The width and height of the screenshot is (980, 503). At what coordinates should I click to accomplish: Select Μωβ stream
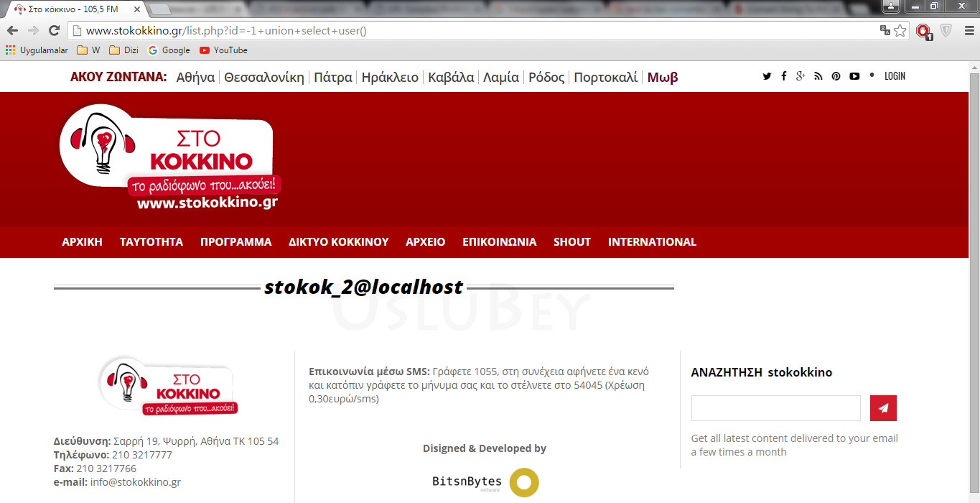point(663,78)
